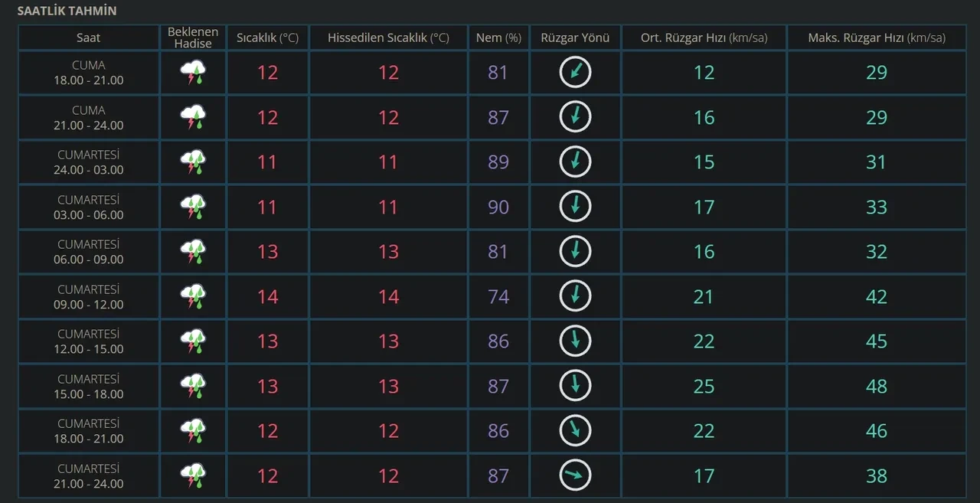The width and height of the screenshot is (980, 503).
Task: Select the Maks. Rüzgar Hızı column header
Action: 877,38
